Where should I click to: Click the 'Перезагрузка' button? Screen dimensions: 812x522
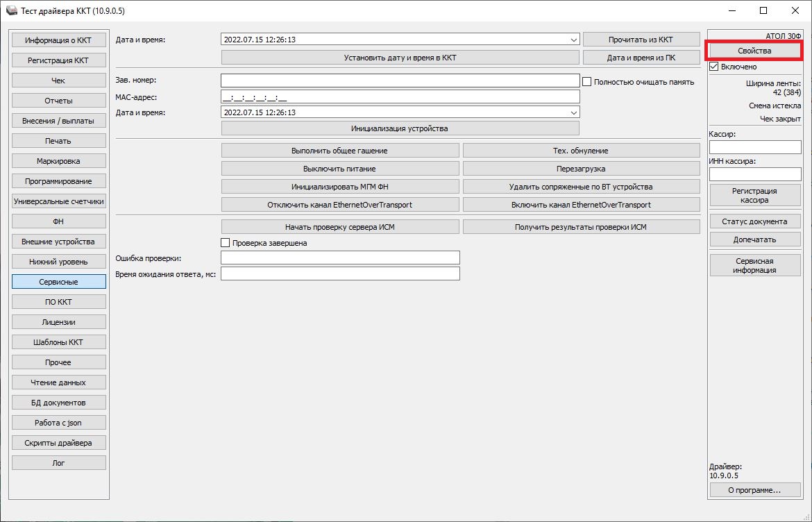(x=581, y=169)
